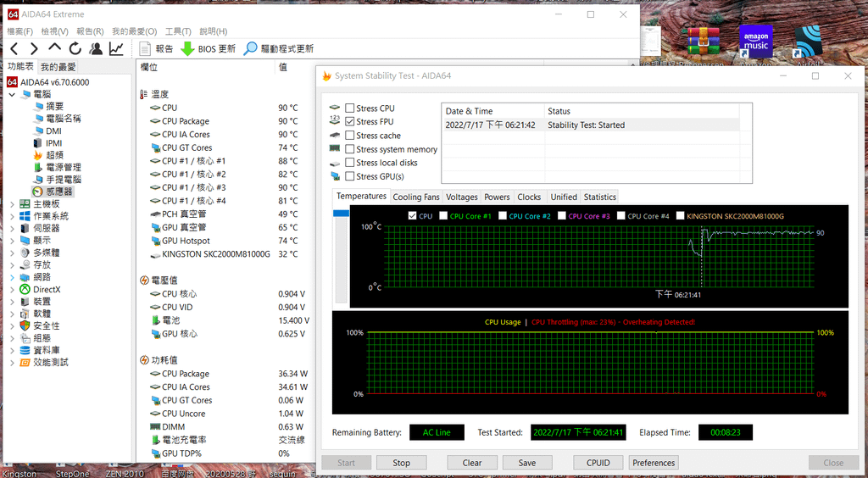Expand the 網路 tree node
The image size is (868, 478).
point(12,276)
